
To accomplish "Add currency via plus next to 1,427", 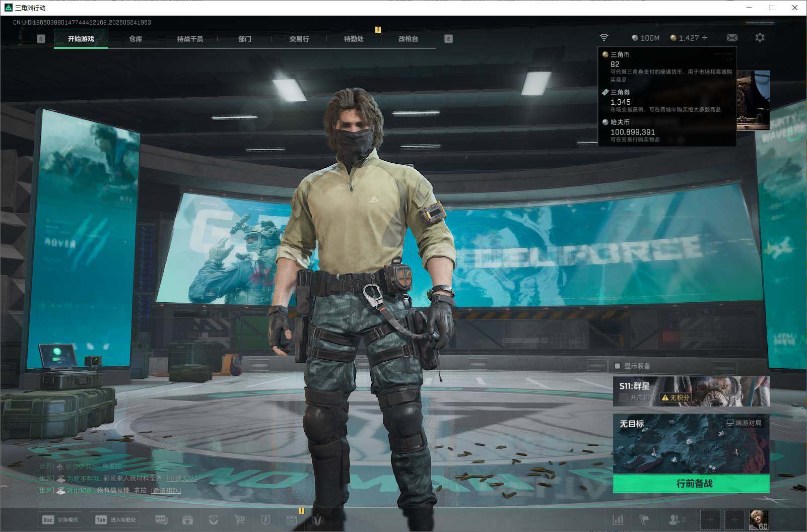I will click(x=705, y=38).
